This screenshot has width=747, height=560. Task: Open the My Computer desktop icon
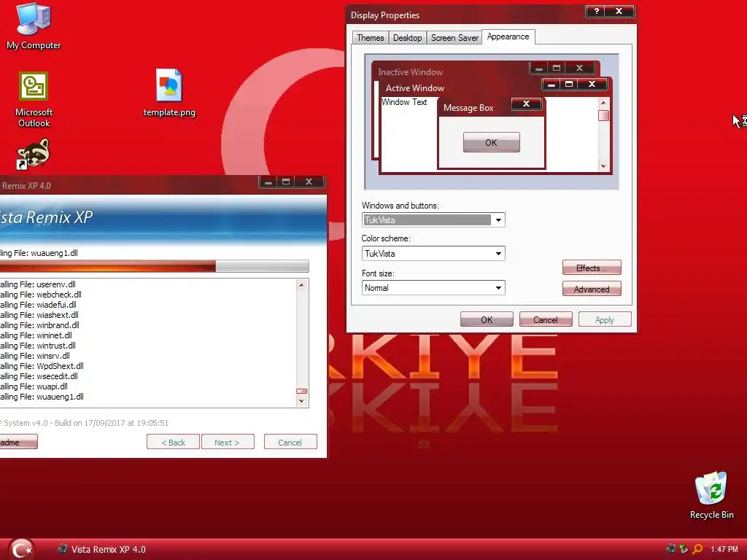(x=34, y=26)
